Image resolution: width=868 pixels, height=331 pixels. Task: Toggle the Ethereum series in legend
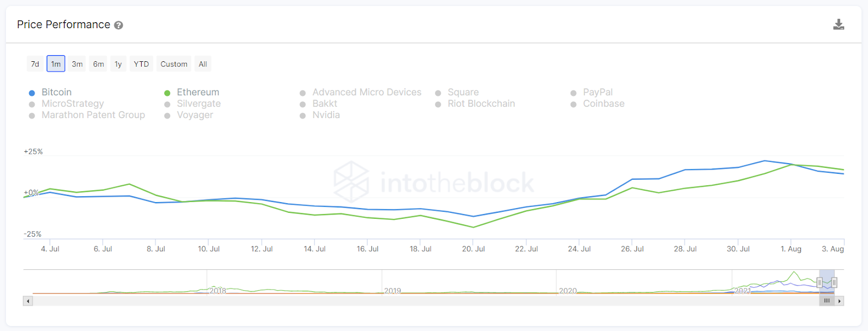[192, 92]
